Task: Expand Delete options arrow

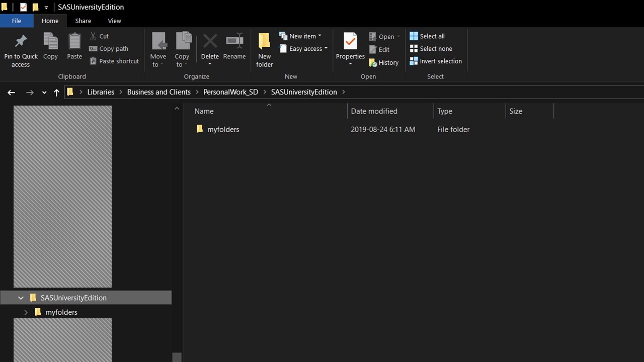Action: point(210,64)
